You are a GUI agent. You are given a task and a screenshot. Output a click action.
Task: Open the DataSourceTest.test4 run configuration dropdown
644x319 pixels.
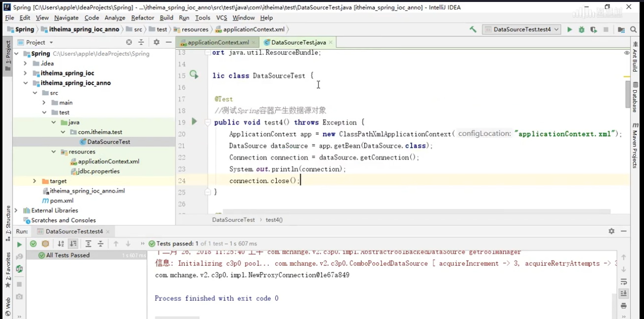(x=521, y=30)
